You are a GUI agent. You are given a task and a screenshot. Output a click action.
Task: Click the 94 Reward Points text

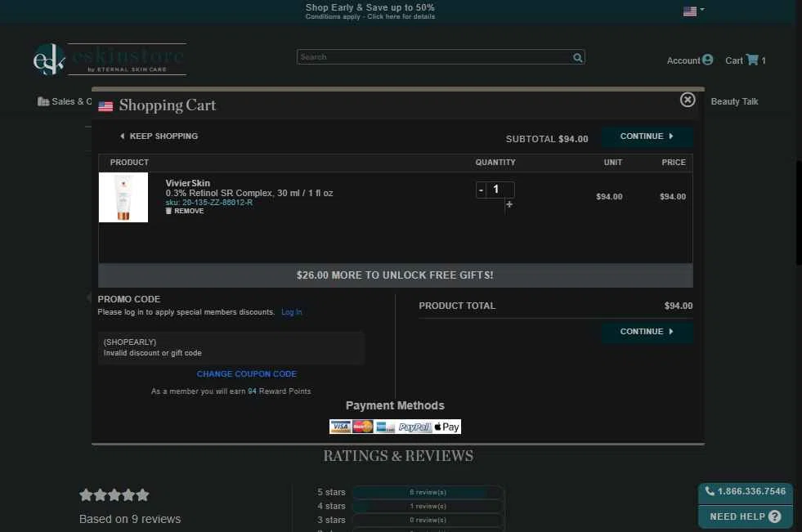point(280,391)
